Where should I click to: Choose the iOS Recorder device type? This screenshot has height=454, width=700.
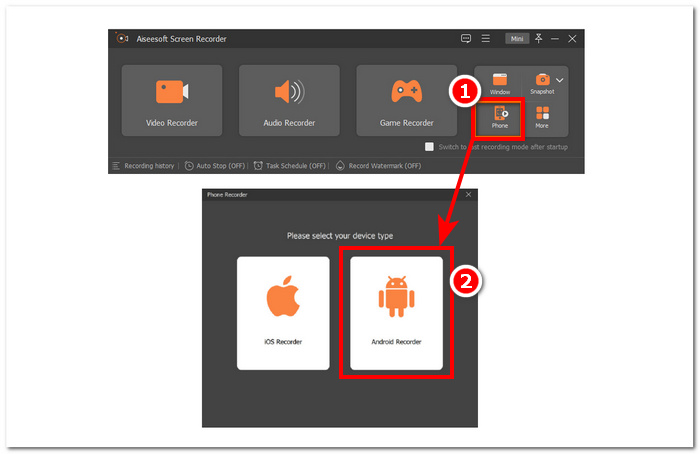[283, 313]
